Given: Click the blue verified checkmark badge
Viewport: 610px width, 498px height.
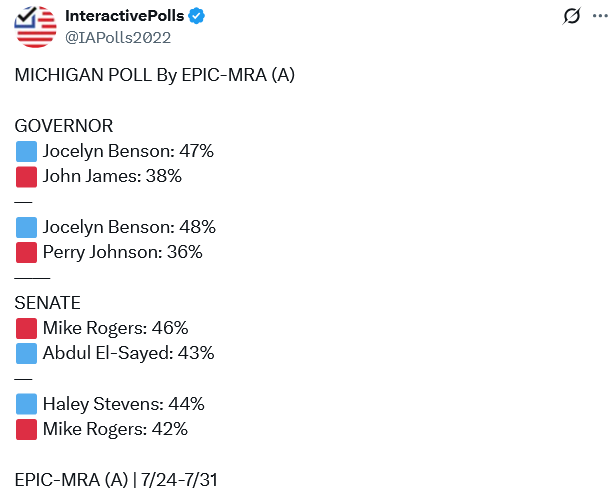Looking at the screenshot, I should 196,16.
